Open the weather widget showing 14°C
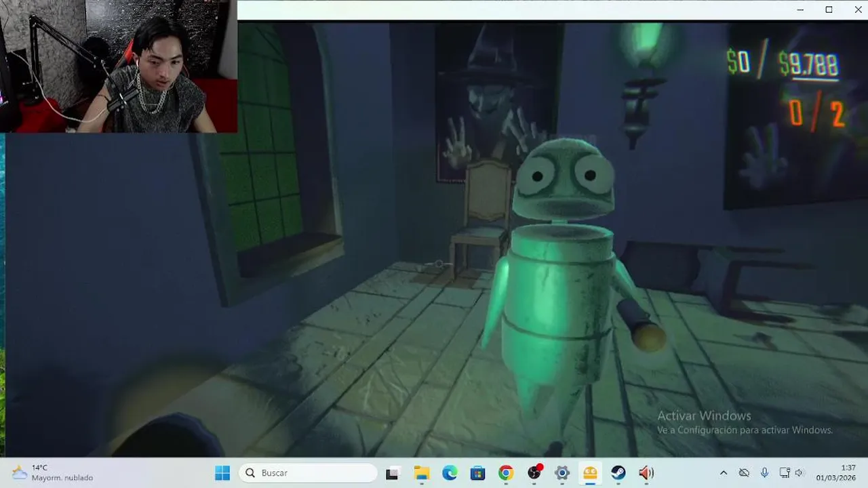This screenshot has width=868, height=488. tap(52, 473)
